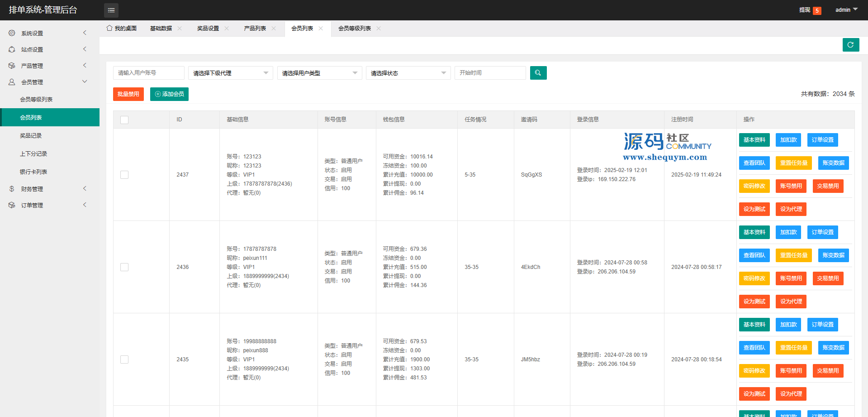Image resolution: width=868 pixels, height=417 pixels.
Task: Focus the 请输入用户账号 input field
Action: pos(149,73)
